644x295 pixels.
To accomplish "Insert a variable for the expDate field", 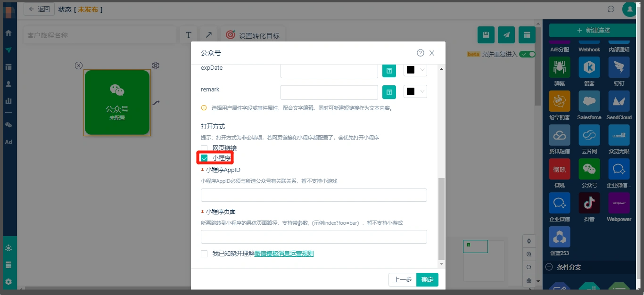I will coord(389,71).
